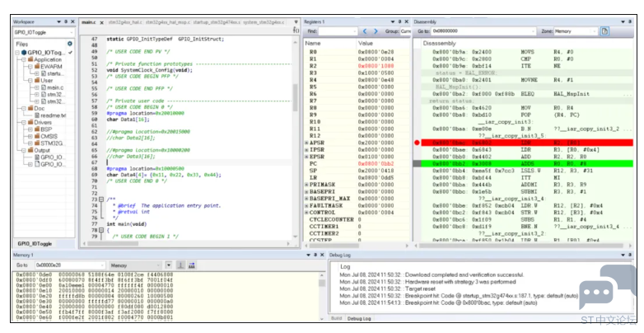
Task: Toggle the Disassembly mixed-mode icon
Action: click(604, 31)
